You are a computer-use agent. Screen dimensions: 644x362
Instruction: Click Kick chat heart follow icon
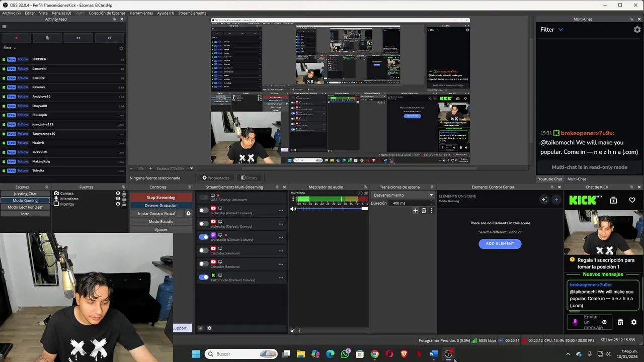coord(632,200)
